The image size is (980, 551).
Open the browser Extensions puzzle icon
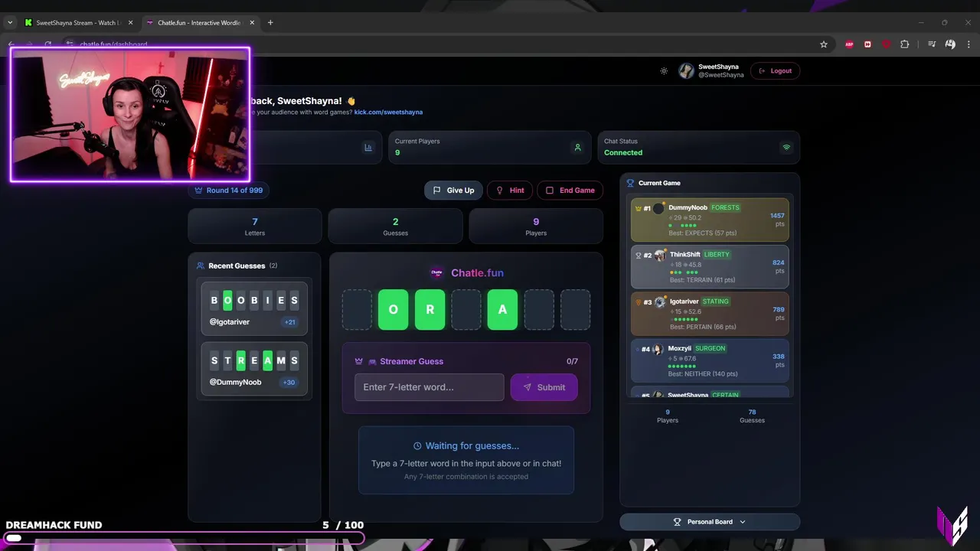click(904, 44)
